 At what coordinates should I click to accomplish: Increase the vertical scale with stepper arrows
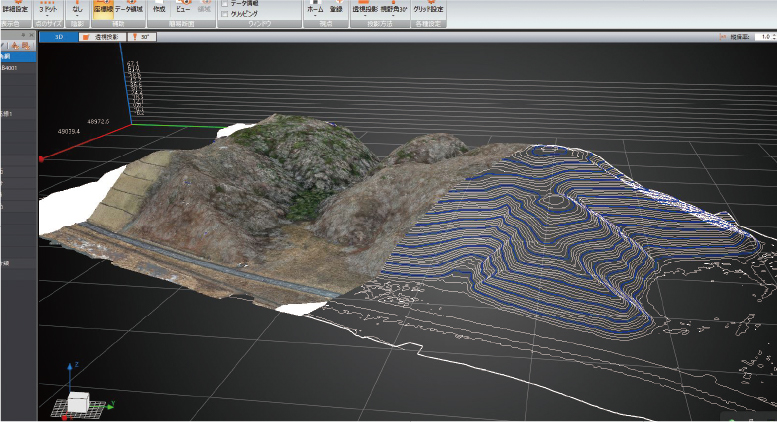pyautogui.click(x=774, y=37)
